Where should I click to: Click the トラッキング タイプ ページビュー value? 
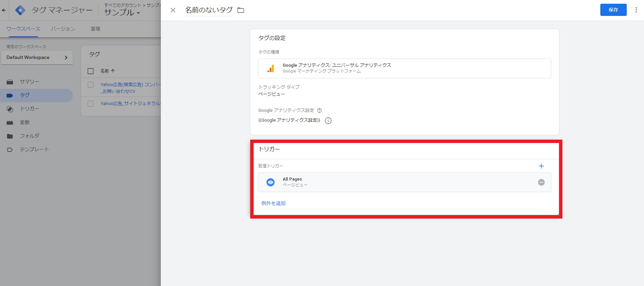272,94
